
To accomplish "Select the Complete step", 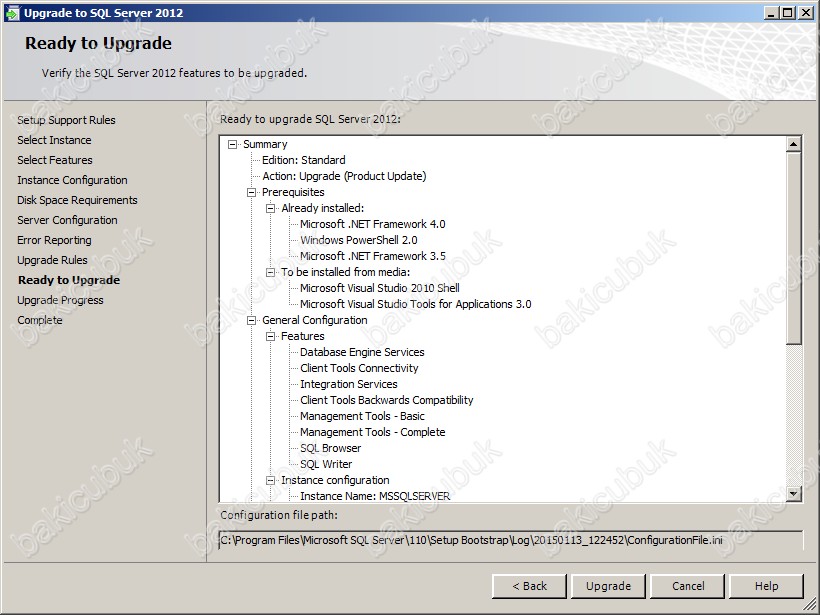I will [40, 320].
